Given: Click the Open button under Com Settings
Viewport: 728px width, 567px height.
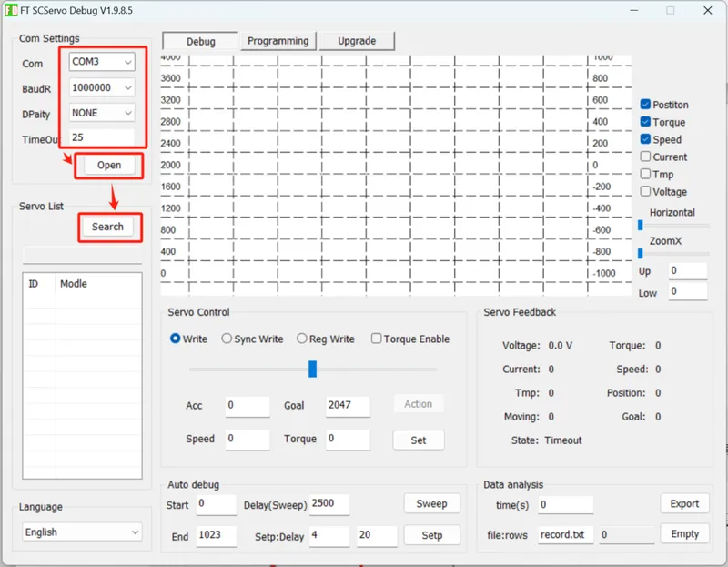Looking at the screenshot, I should 109,166.
